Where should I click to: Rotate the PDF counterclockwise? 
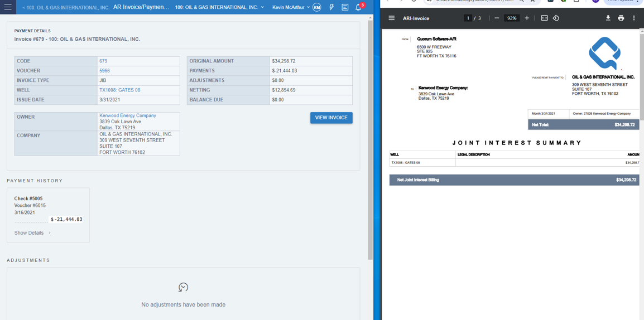click(x=556, y=18)
